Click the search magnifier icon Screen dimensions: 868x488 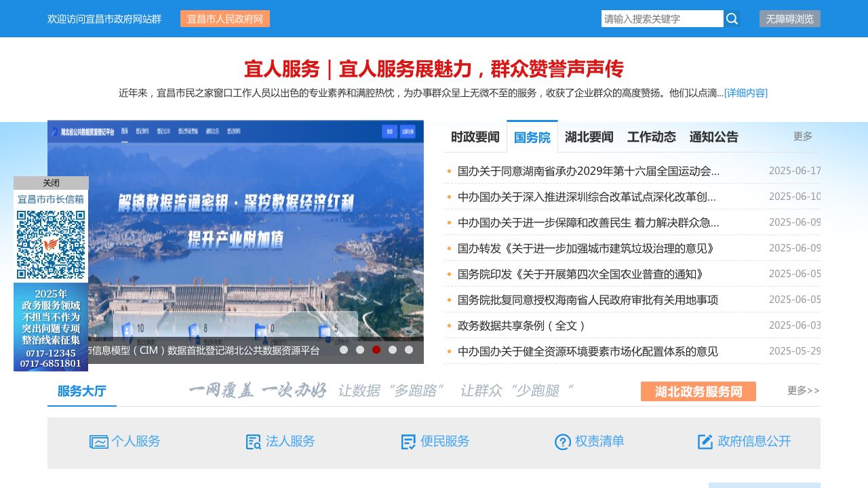click(732, 19)
